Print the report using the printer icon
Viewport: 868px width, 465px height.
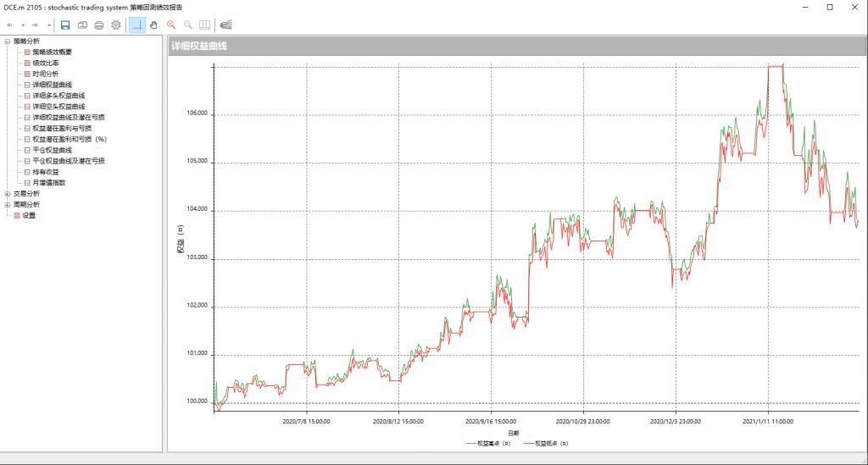pos(99,25)
